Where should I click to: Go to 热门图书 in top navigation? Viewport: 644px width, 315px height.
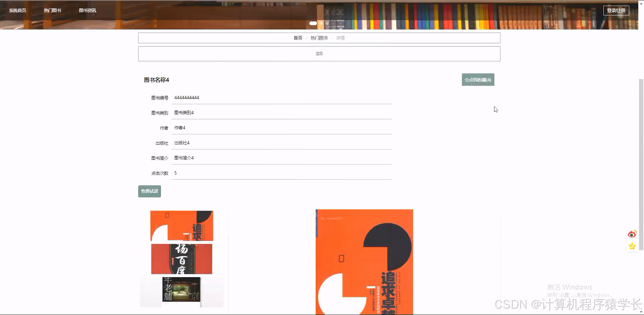pyautogui.click(x=52, y=10)
